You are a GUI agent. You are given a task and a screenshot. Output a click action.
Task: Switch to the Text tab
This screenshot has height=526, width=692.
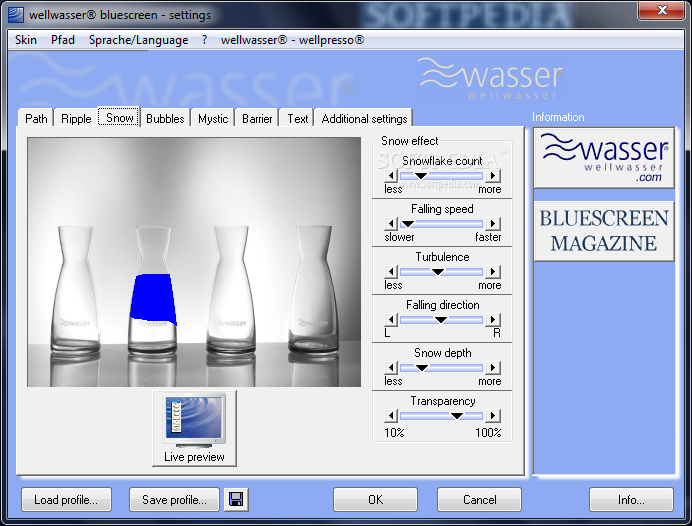tap(297, 119)
